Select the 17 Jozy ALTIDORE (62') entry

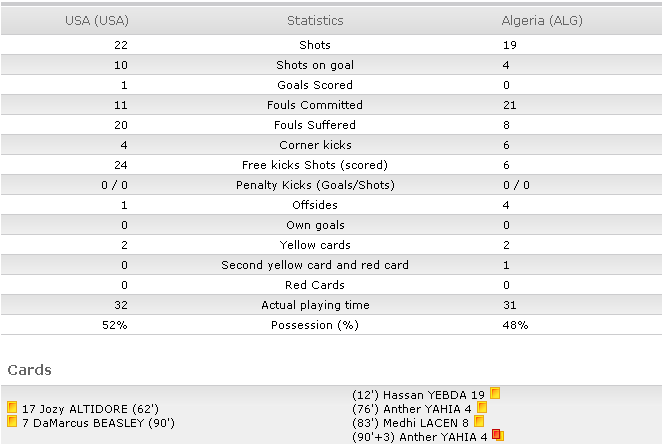90,409
